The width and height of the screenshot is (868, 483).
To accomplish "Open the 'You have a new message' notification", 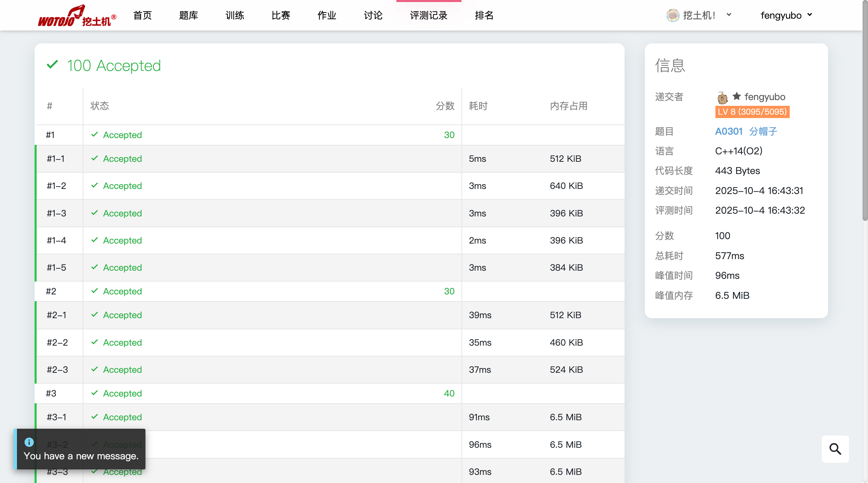I will (x=81, y=456).
